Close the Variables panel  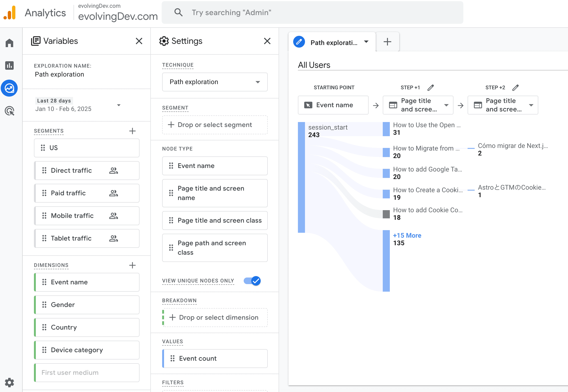[139, 41]
